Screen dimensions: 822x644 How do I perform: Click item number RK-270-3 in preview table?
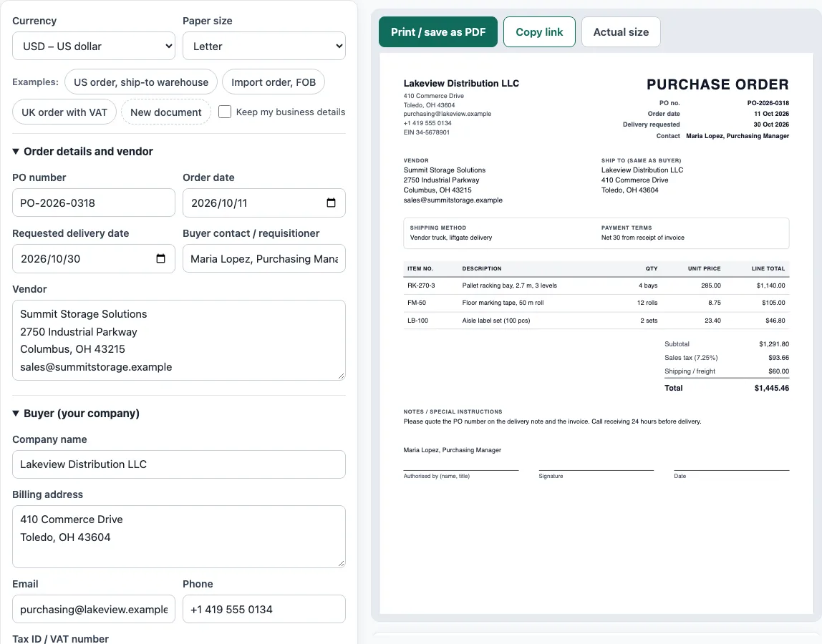point(421,286)
